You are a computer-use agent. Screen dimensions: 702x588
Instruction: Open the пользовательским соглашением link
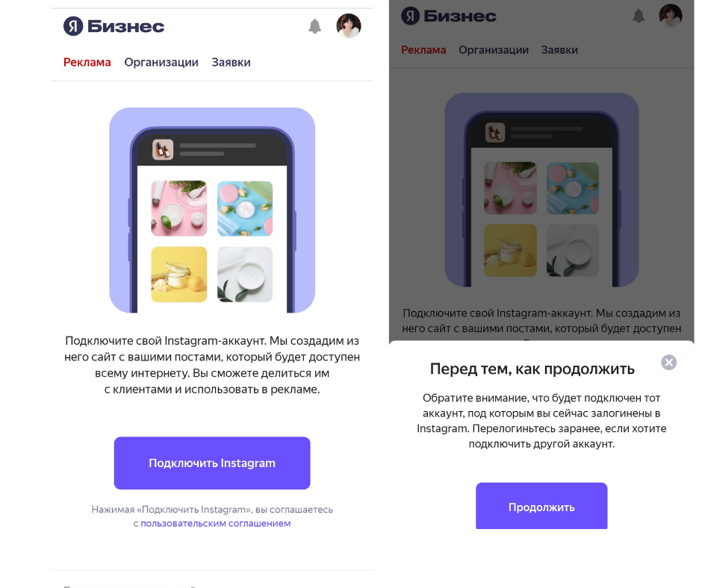(x=215, y=523)
